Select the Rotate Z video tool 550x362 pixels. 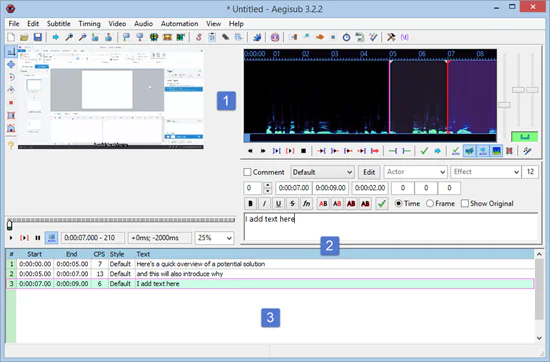11,77
